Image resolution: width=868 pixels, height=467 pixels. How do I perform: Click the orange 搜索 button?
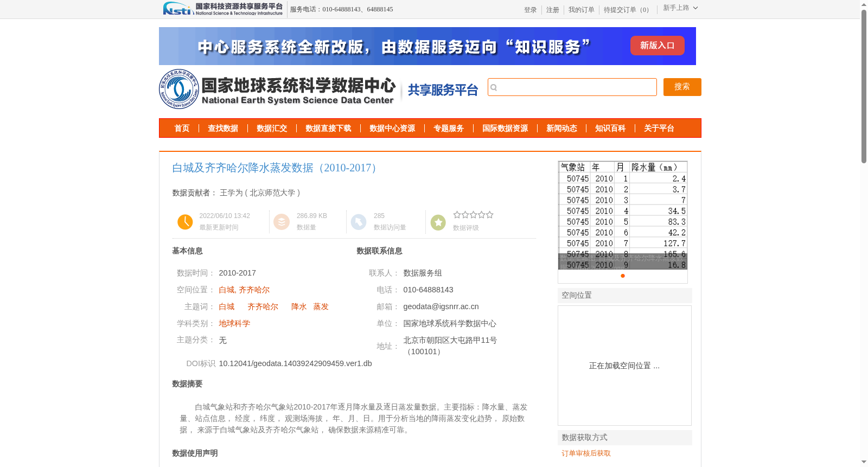pyautogui.click(x=682, y=87)
